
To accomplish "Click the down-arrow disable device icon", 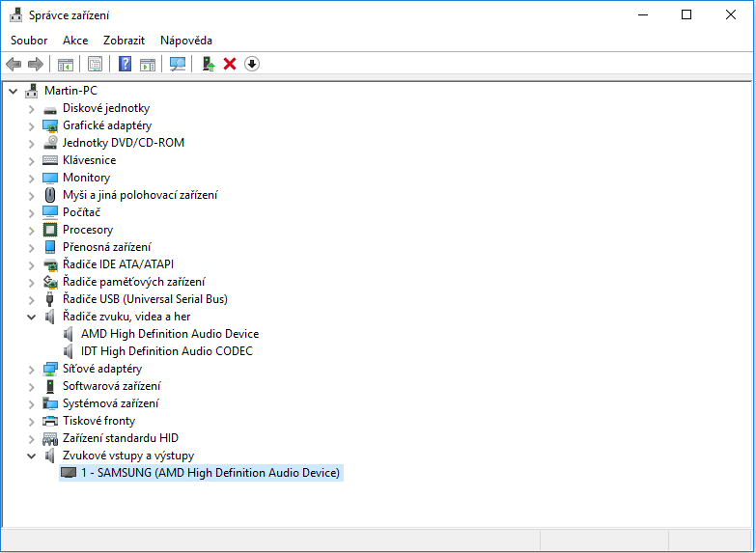I will coord(252,64).
